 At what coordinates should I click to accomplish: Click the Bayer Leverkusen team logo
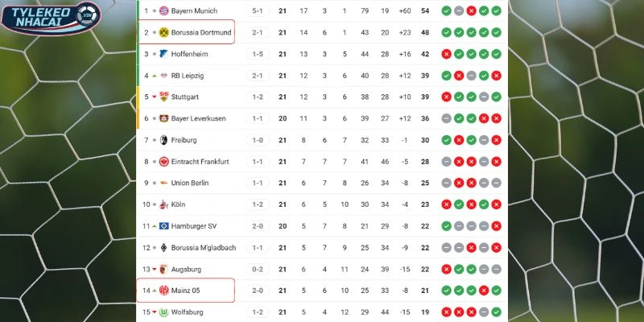click(x=163, y=118)
